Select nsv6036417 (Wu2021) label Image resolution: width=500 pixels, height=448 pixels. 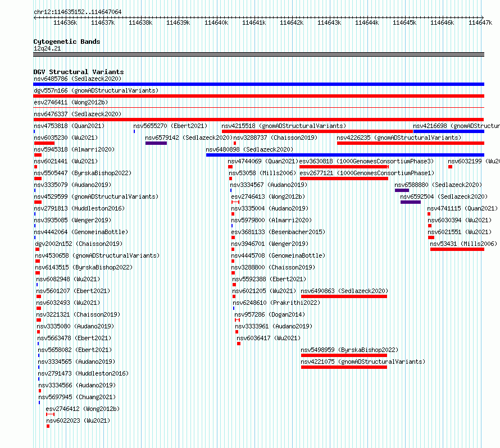pos(269,338)
